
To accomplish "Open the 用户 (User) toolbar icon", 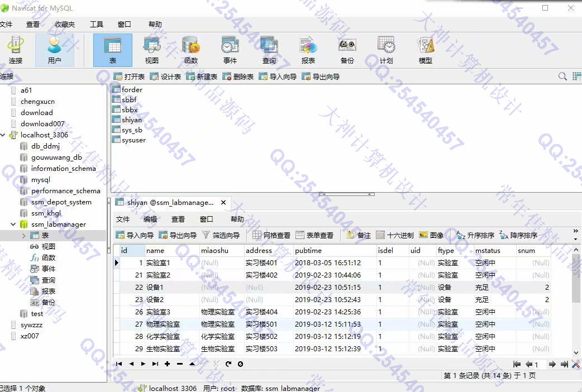I will [54, 50].
